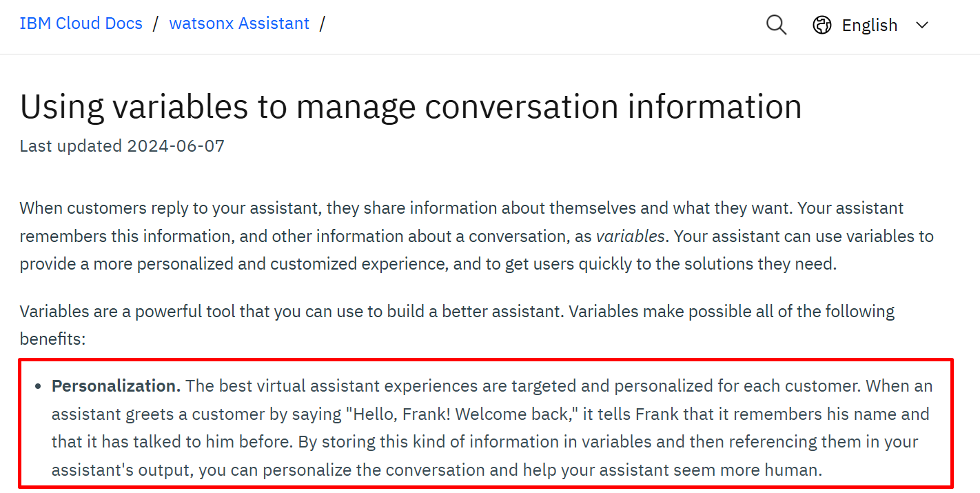
Task: Activate the world globe icon beside English
Action: (x=821, y=24)
